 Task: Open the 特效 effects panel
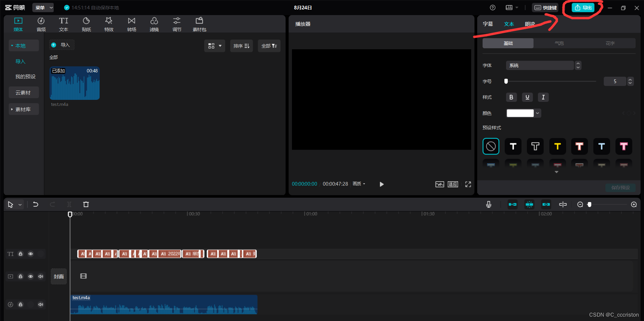point(109,24)
